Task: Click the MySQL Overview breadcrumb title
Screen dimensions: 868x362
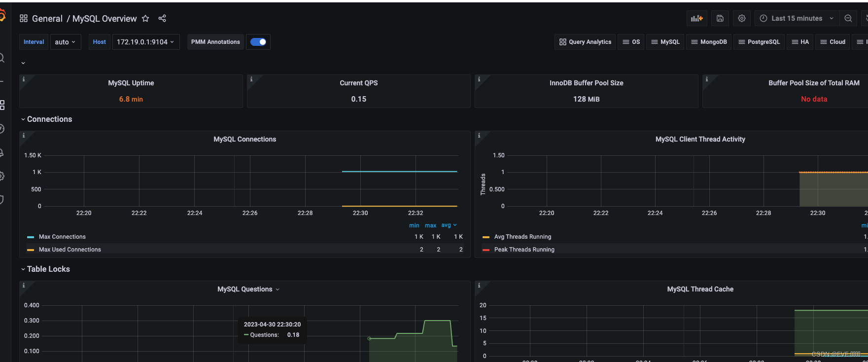Action: coord(104,19)
